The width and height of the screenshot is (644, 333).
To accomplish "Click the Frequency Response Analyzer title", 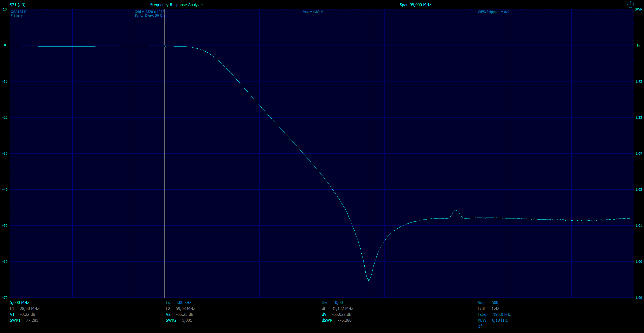I will click(176, 5).
